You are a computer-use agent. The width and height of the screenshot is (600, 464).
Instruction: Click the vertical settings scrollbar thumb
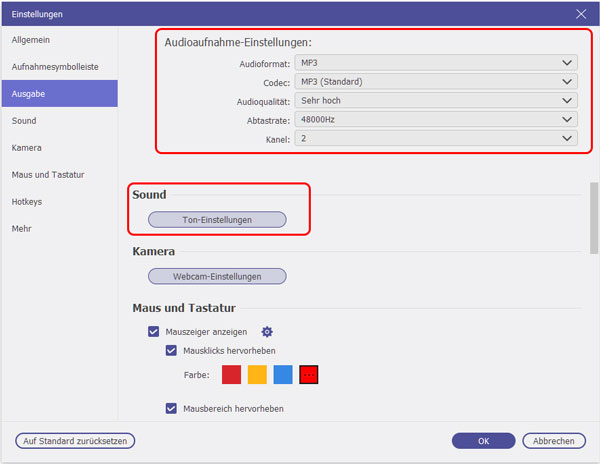click(x=593, y=218)
